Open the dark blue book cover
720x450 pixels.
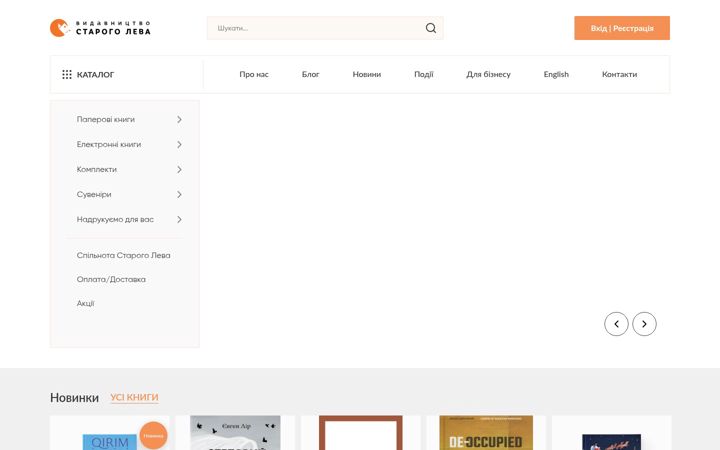tap(611, 442)
